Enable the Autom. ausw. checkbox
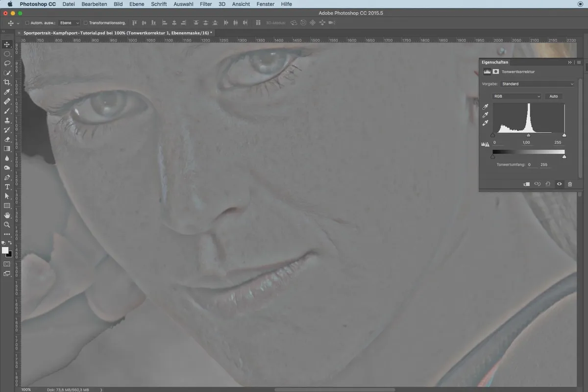The image size is (588, 392). pyautogui.click(x=27, y=23)
